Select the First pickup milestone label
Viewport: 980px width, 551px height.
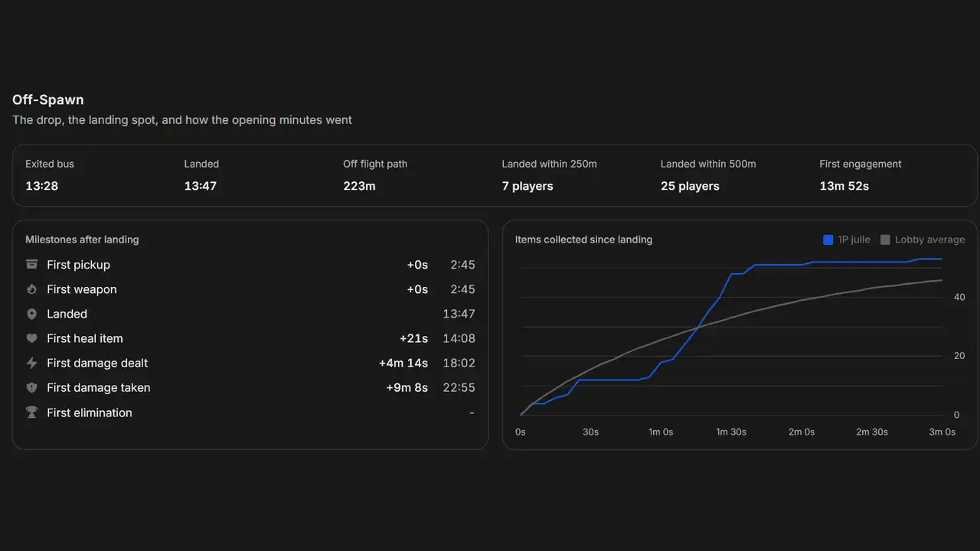[78, 265]
